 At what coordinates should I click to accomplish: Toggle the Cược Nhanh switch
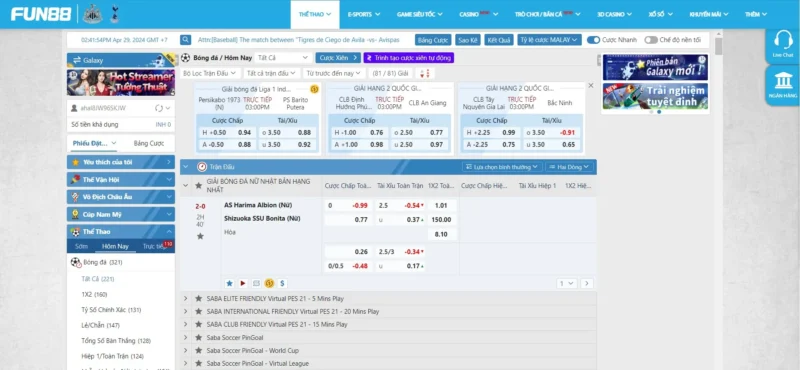(593, 40)
